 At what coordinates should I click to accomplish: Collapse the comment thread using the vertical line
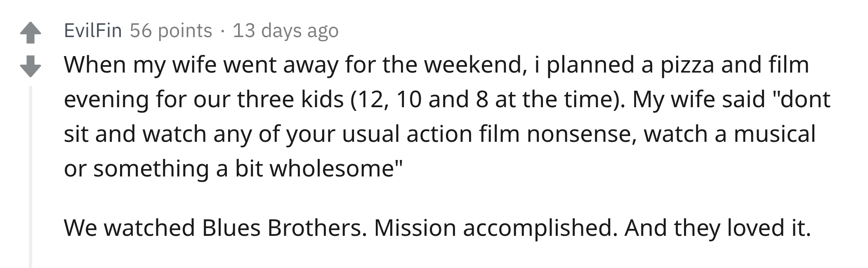pyautogui.click(x=31, y=177)
